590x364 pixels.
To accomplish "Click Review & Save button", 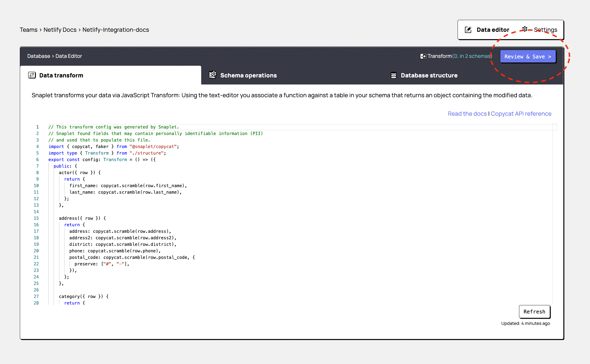I will pos(528,56).
